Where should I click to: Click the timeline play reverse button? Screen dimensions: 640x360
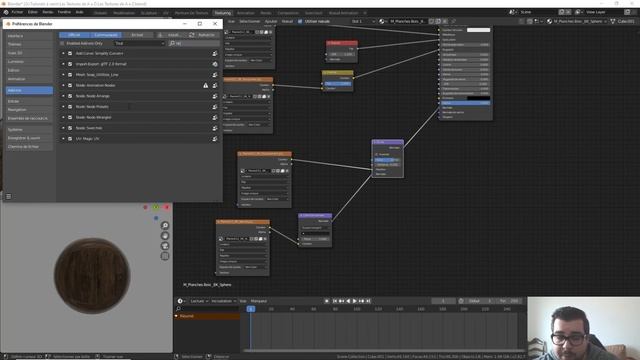(x=348, y=301)
